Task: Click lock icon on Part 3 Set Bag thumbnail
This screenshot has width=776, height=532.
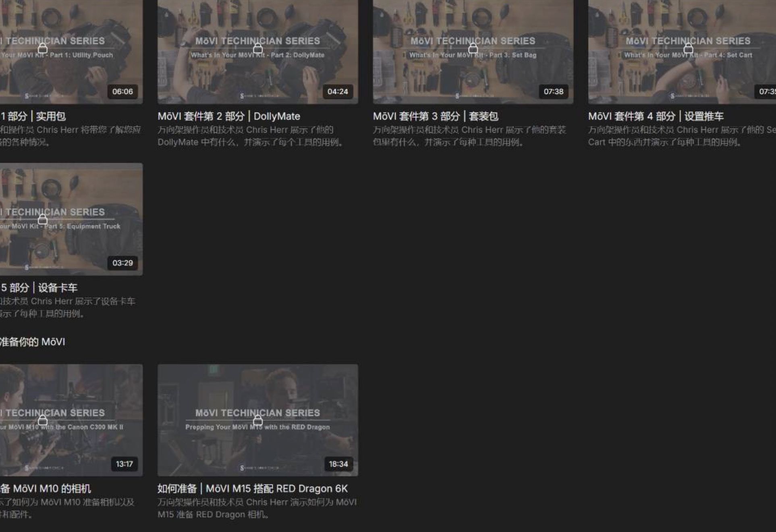Action: tap(473, 49)
